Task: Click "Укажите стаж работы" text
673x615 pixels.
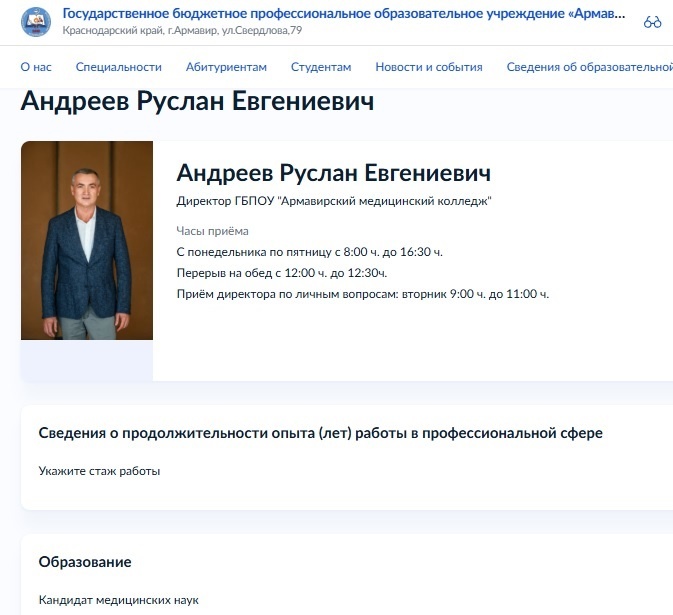Action: click(99, 471)
